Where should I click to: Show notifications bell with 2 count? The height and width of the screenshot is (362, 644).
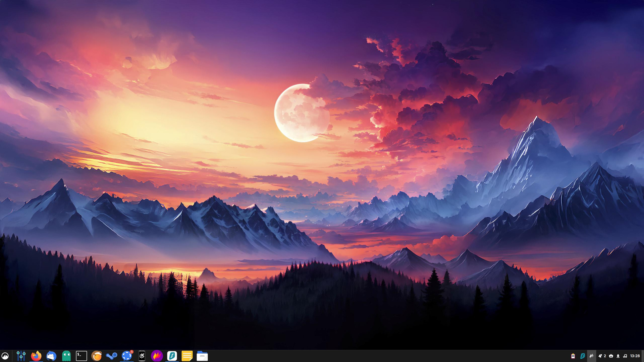point(602,356)
